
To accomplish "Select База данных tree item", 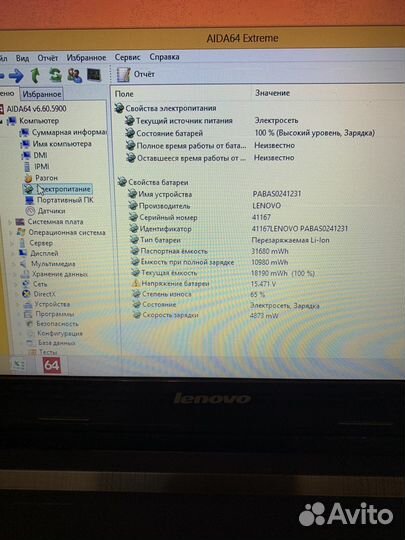I will (51, 343).
